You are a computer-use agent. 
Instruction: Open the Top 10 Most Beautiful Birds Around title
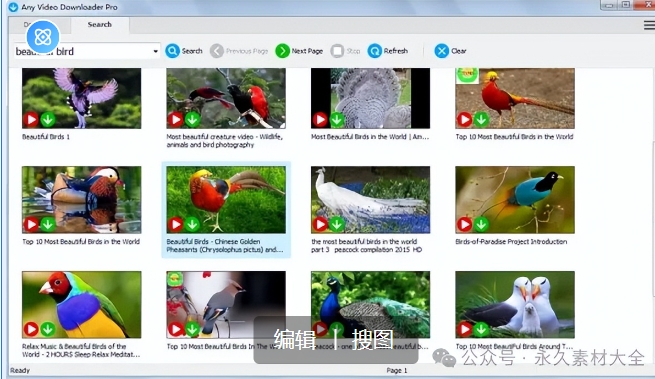514,346
